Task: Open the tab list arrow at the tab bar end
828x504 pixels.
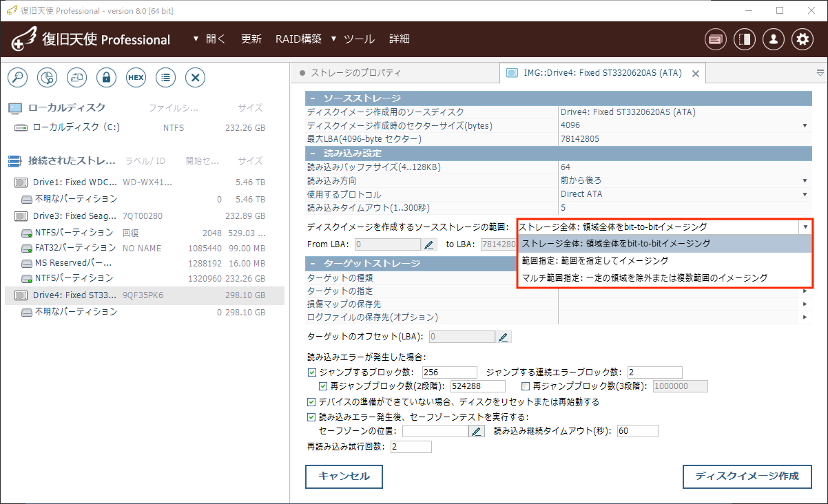Action: click(x=820, y=72)
